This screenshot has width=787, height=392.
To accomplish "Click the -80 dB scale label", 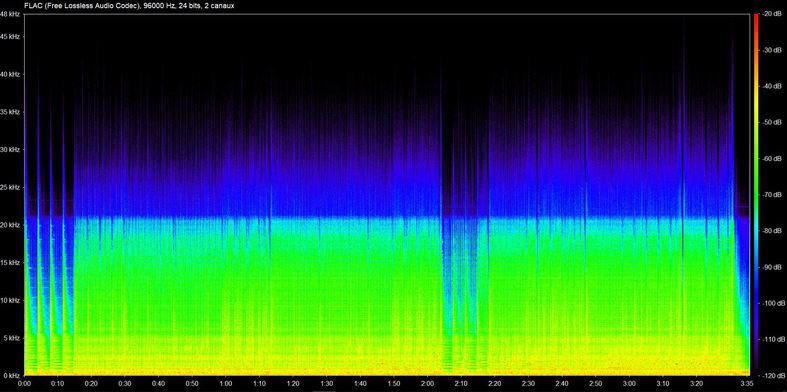I will point(772,231).
